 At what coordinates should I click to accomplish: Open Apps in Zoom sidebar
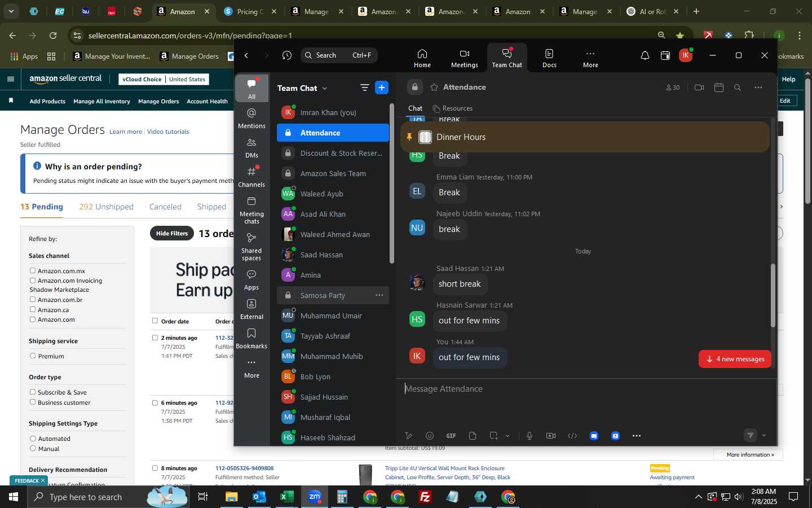click(x=251, y=280)
